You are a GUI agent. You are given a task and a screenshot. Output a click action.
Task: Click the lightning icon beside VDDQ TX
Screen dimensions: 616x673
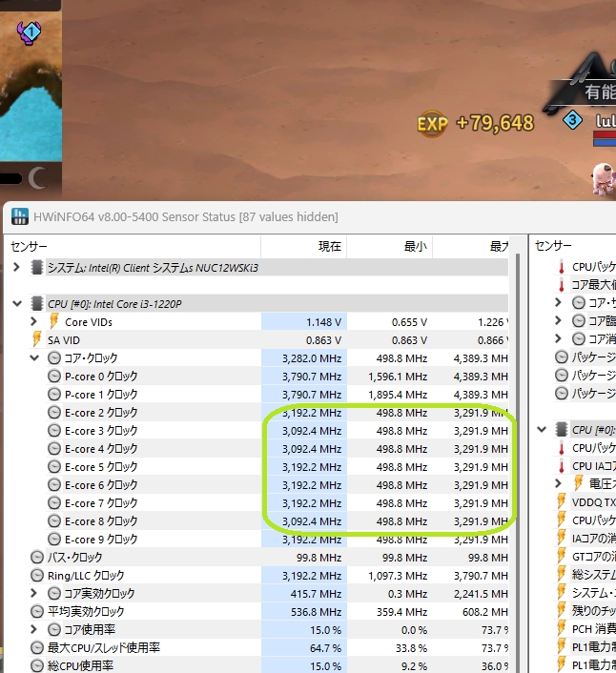tap(562, 501)
